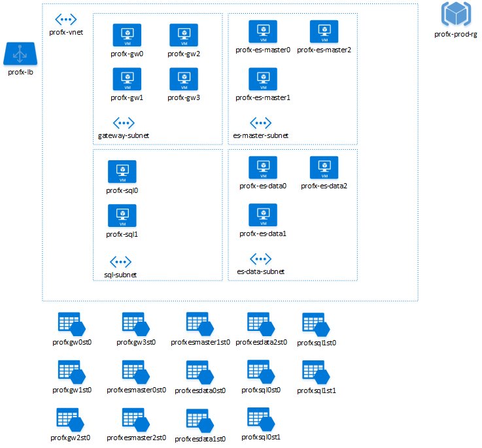Viewport: 482px width, 448px height.
Task: Select the profx-sql0 VM icon
Action: tap(122, 171)
